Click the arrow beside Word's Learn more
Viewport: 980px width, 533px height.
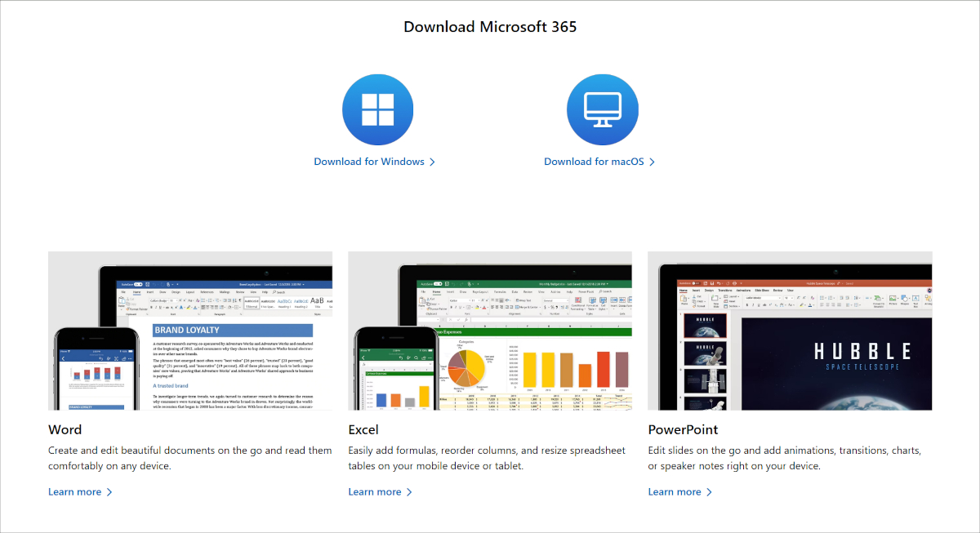[108, 491]
